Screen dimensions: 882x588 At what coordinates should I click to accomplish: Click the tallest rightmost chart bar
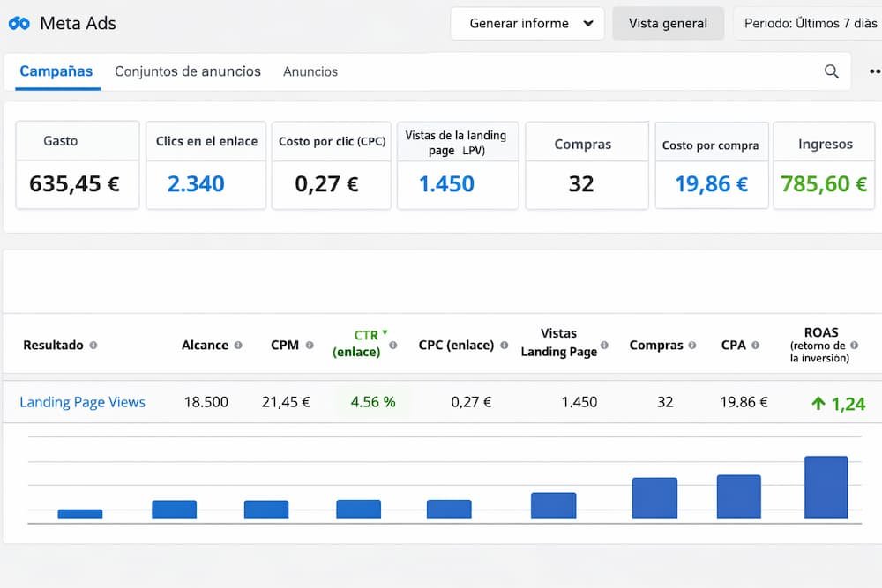tap(826, 488)
